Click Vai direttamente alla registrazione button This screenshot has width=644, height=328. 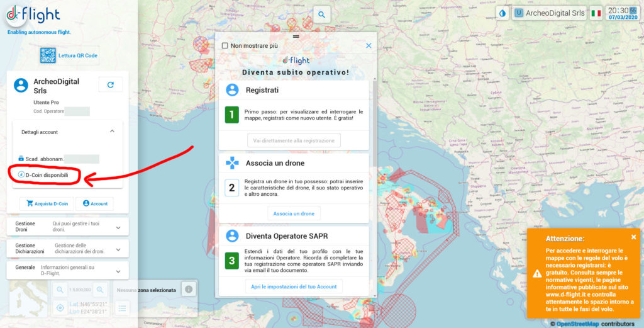point(294,140)
